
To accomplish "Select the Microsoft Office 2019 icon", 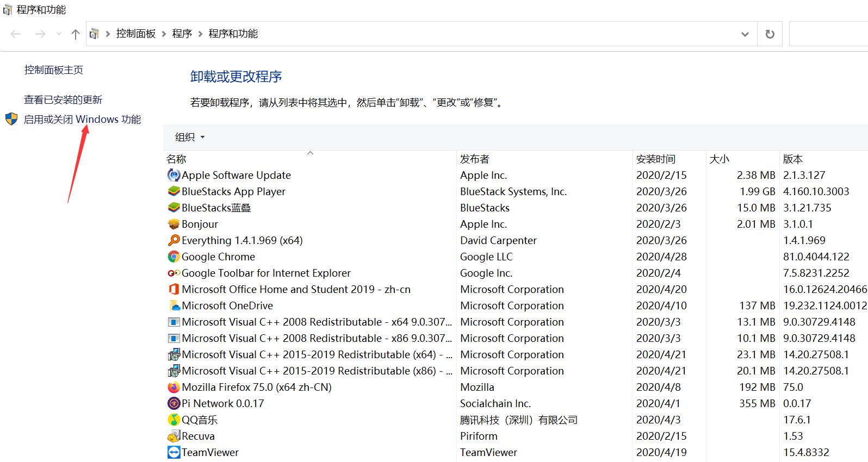I will (x=173, y=289).
